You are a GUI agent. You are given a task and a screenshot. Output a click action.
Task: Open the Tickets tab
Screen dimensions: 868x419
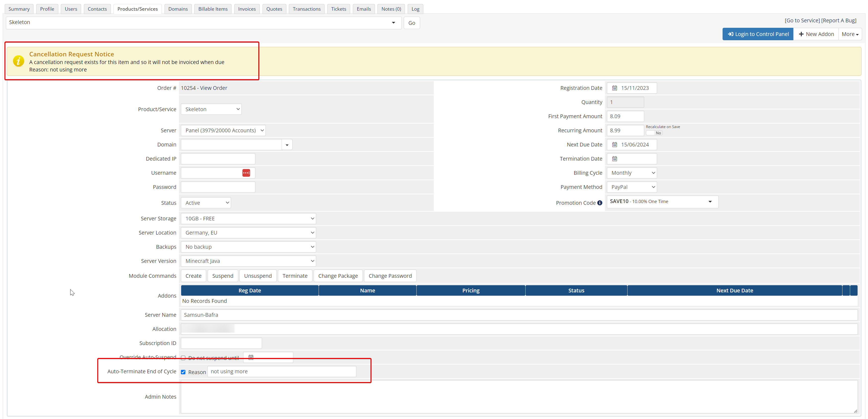click(338, 9)
